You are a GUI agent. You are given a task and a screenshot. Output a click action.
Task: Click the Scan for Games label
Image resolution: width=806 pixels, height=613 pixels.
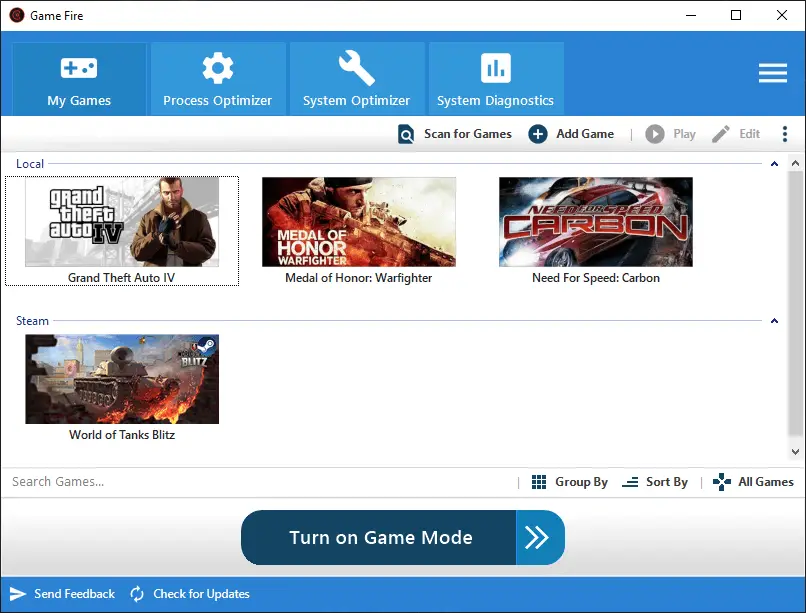[x=468, y=134]
